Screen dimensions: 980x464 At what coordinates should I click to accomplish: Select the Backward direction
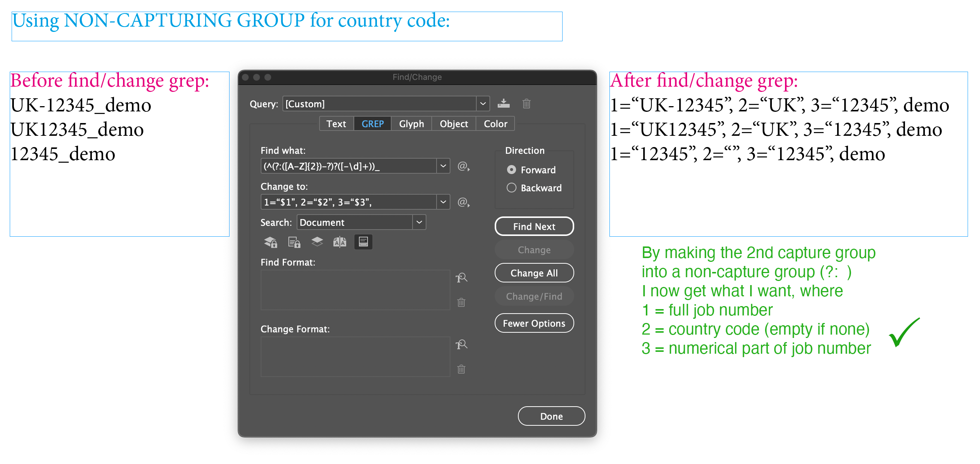[x=512, y=188]
